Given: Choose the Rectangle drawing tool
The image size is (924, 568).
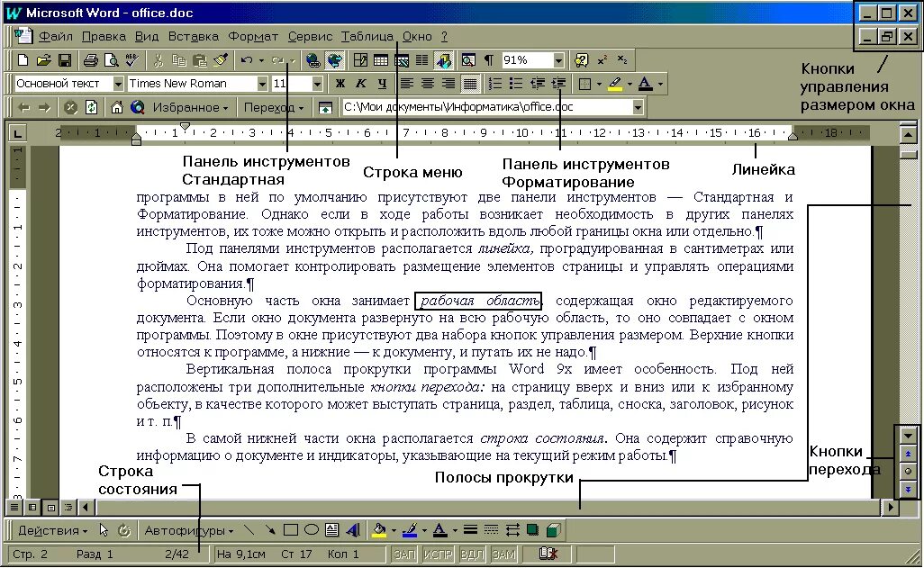Looking at the screenshot, I should (291, 530).
